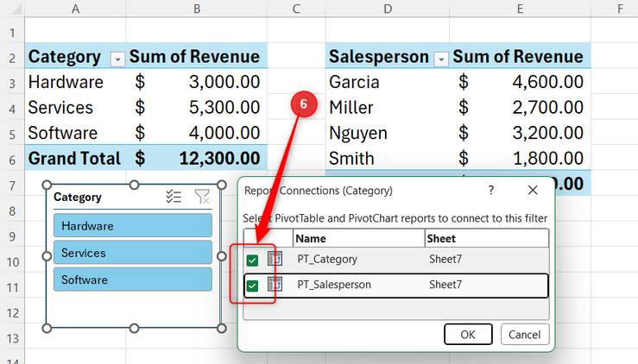Image resolution: width=638 pixels, height=364 pixels.
Task: Cancel the Report Connections dialog
Action: coord(525,335)
